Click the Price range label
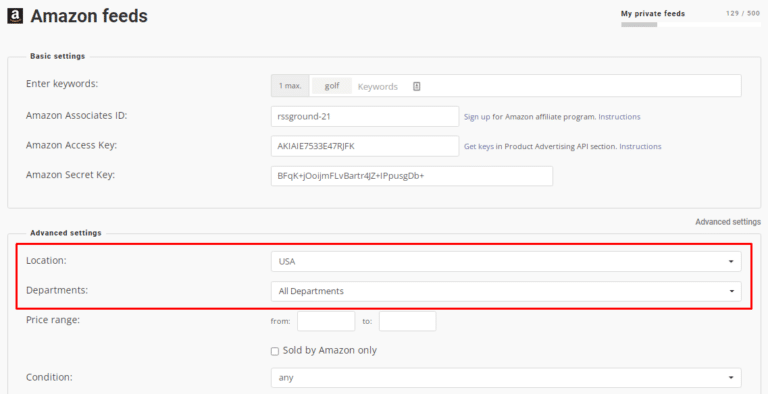Screen dimensions: 768x394 click(x=53, y=320)
